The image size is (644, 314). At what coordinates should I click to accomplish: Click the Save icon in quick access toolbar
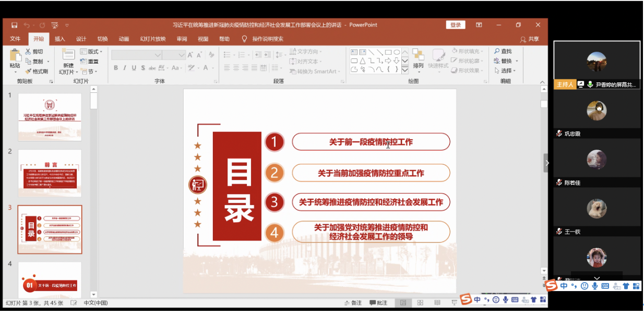[x=14, y=25]
